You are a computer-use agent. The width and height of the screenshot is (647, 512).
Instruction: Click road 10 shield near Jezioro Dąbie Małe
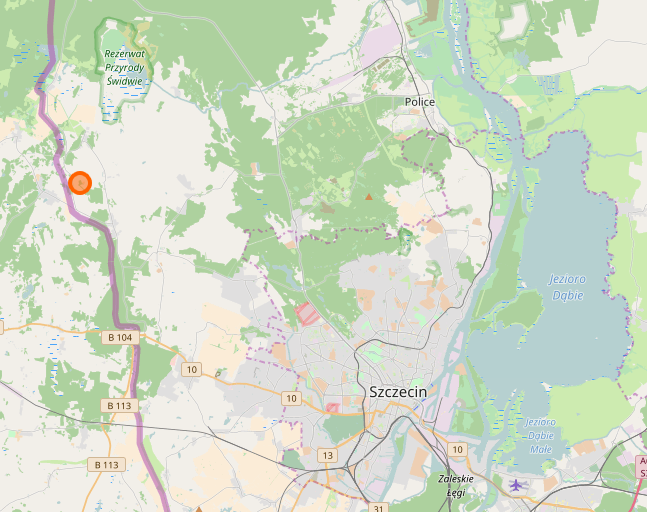coord(457,449)
